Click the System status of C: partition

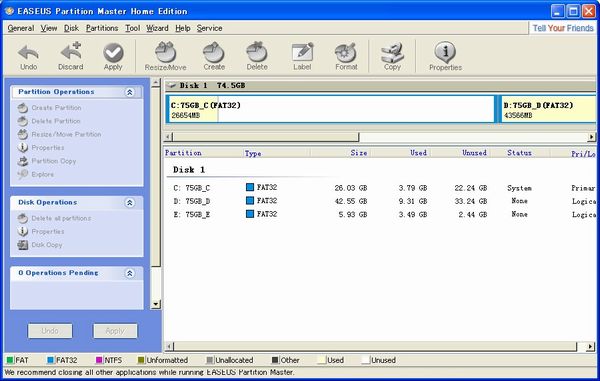coord(519,188)
